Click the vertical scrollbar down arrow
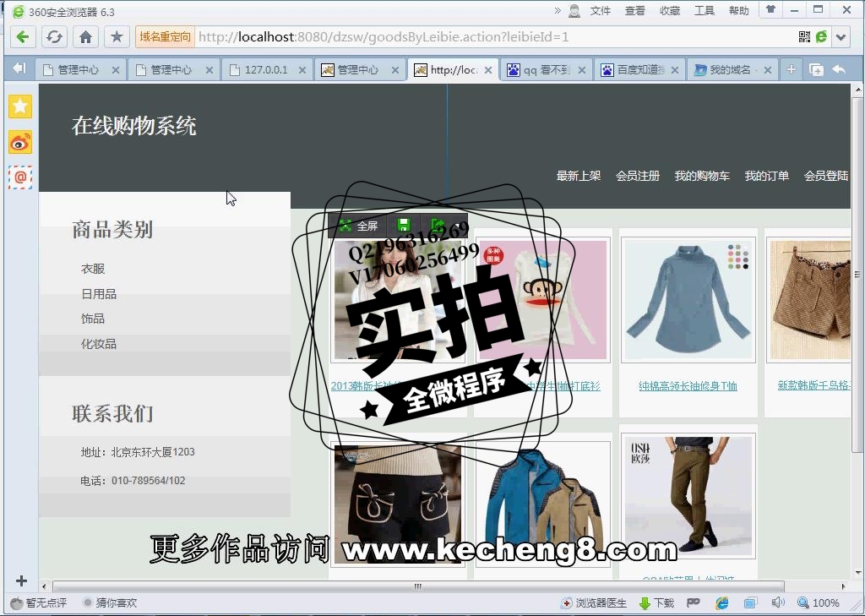This screenshot has height=616, width=865. (x=858, y=573)
